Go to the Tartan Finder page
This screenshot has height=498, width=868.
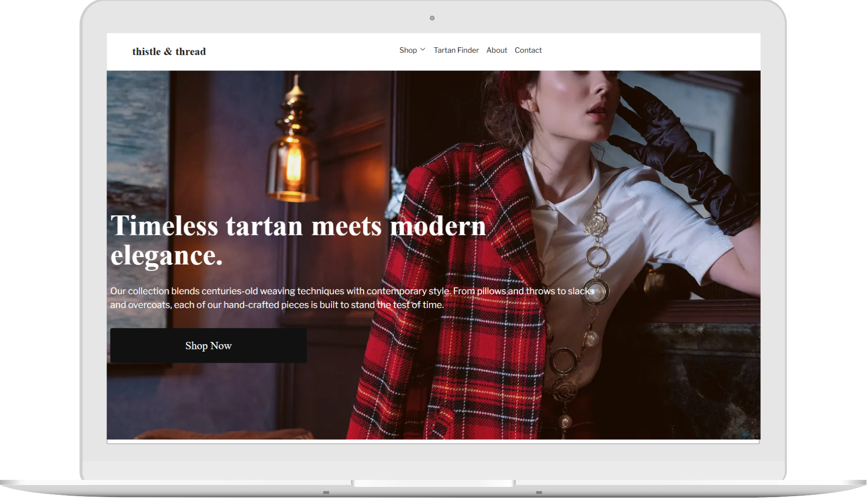(x=456, y=50)
